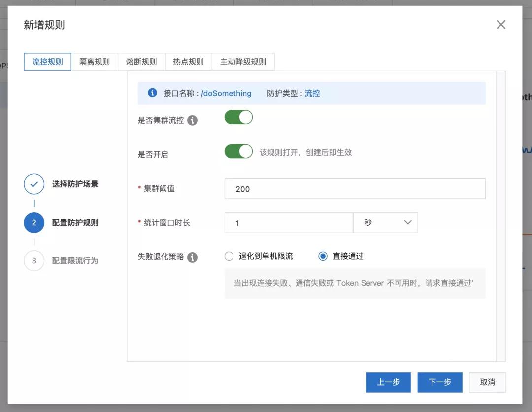Open the 秒 time unit dropdown

click(385, 223)
